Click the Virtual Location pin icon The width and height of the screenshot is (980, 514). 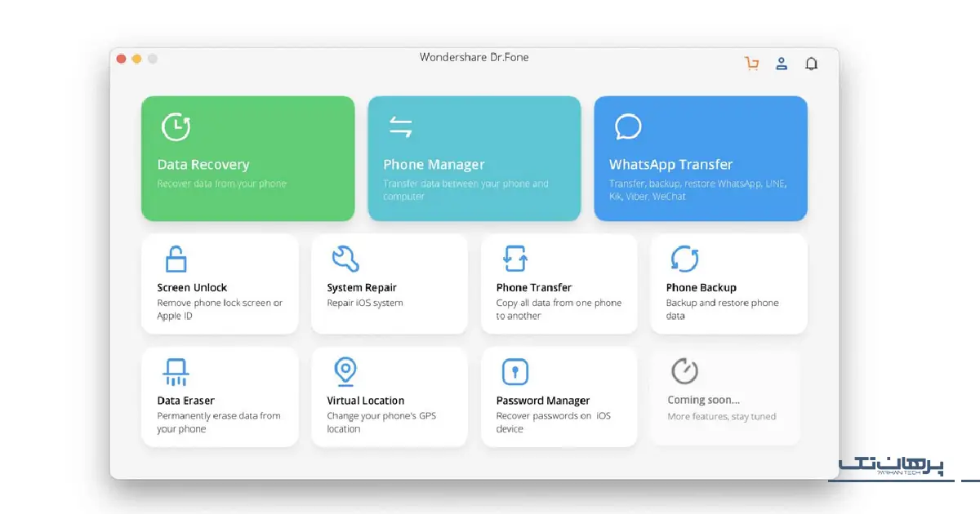(345, 371)
